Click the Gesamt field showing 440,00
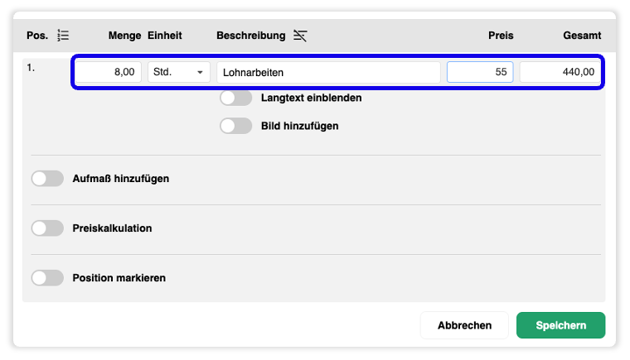The image size is (630, 360). pos(560,72)
